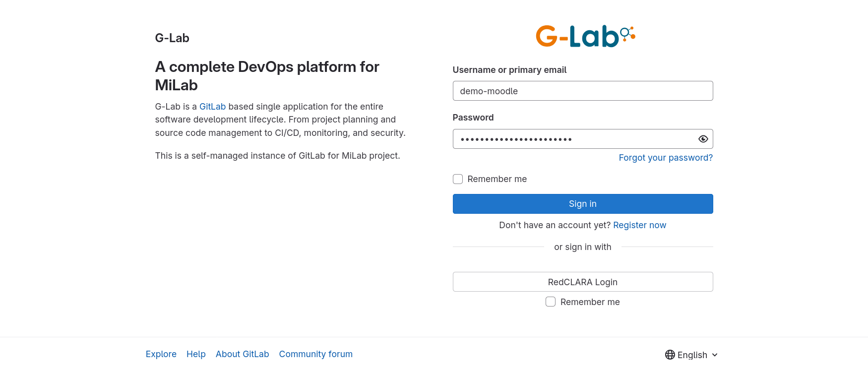
Task: Enable Remember me under RedCLARA Login
Action: (551, 302)
